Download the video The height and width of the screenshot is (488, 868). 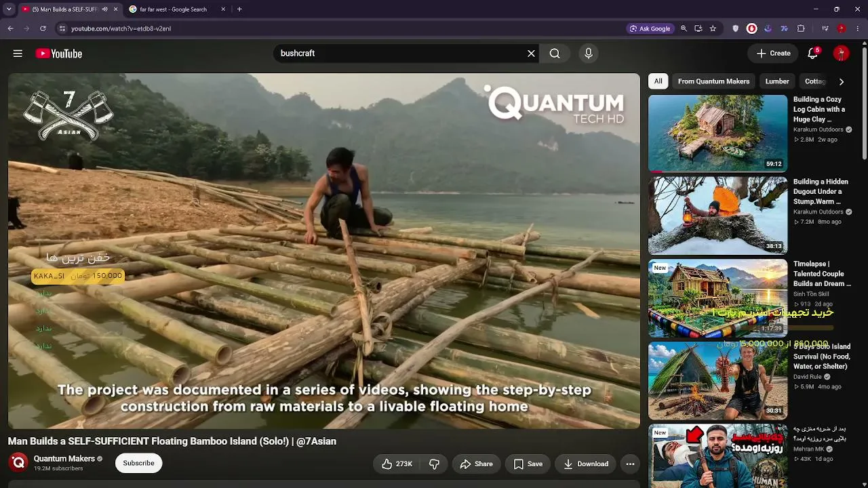(586, 464)
